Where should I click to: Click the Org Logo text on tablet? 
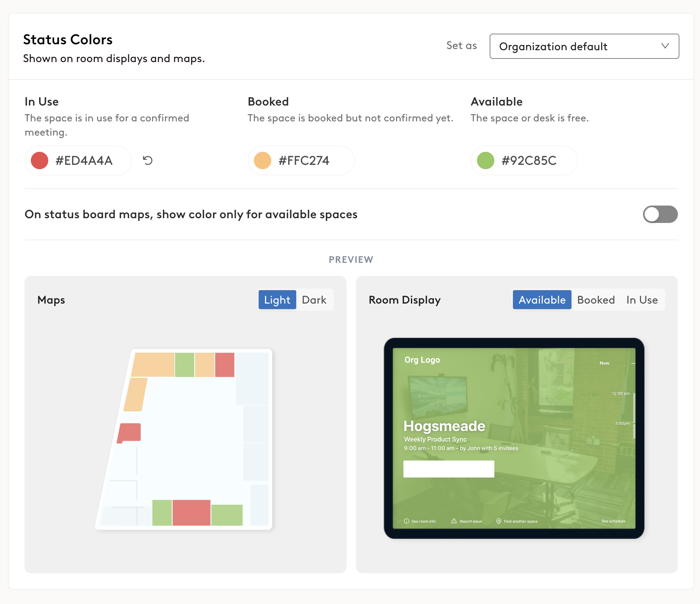tap(422, 360)
